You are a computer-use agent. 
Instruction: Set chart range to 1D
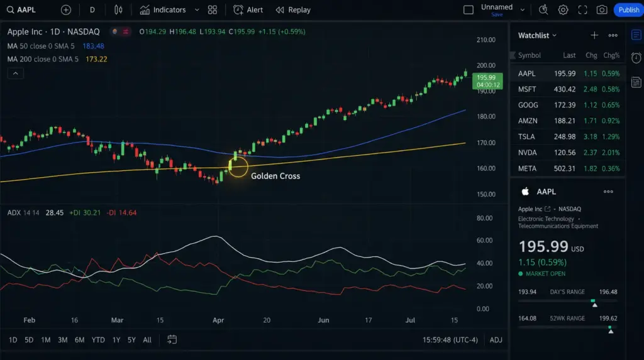click(13, 340)
